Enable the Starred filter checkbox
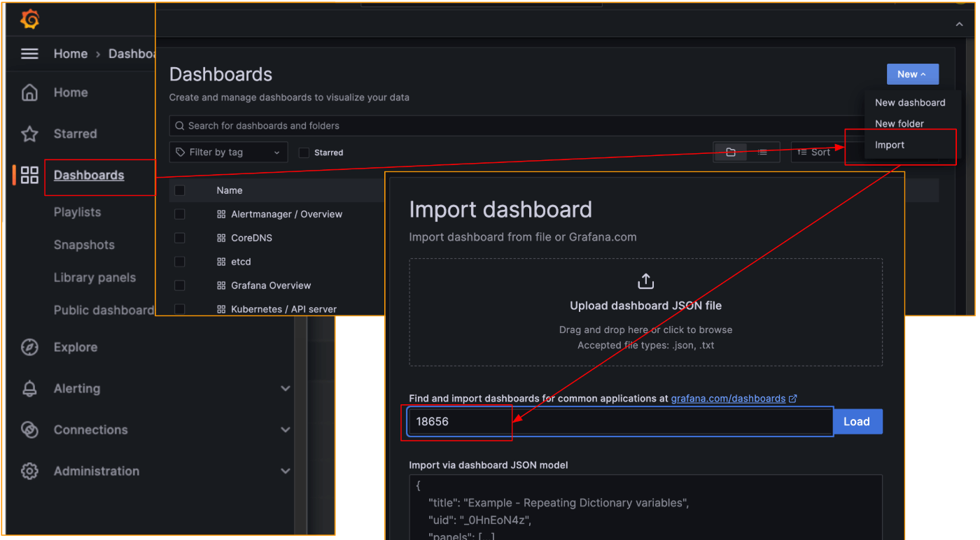Viewport: 980px width, 540px height. [304, 152]
